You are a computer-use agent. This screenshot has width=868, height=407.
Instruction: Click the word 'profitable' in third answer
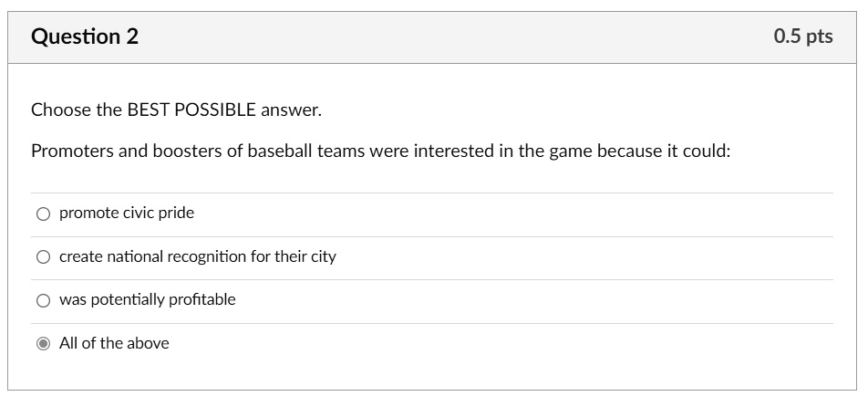[x=202, y=299]
